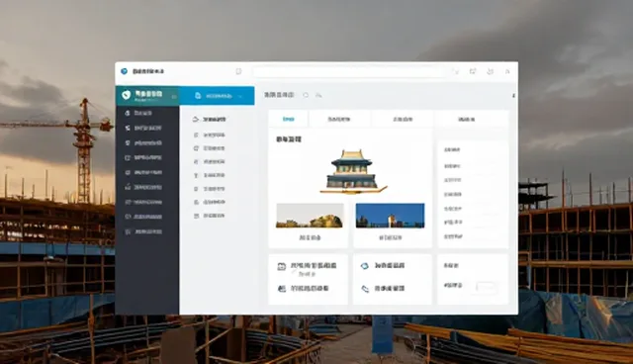Open the rocky landscape thumbnail
Viewport: 633px width, 364px height.
click(310, 216)
